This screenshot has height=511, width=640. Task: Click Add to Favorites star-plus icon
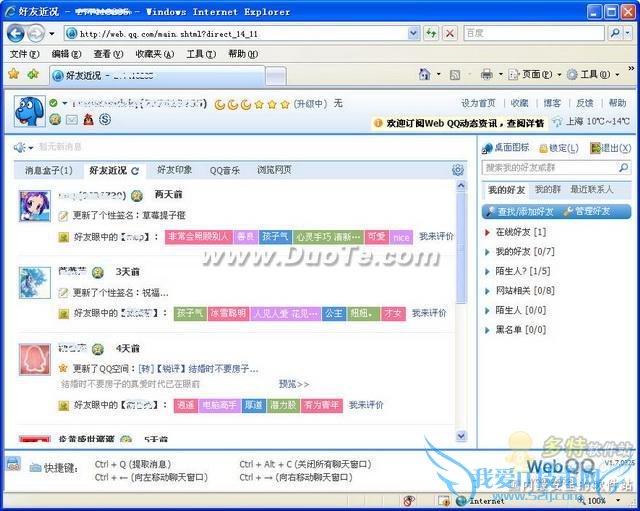[x=33, y=74]
